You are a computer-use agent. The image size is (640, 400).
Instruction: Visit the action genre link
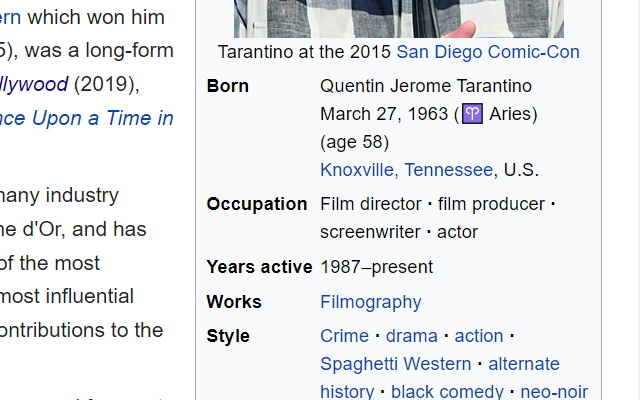tap(479, 336)
